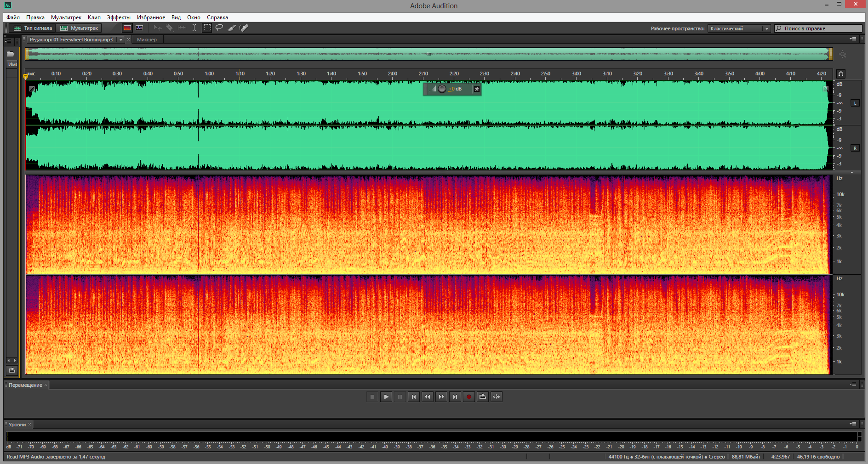Click the overview waveform navigator bar
The image size is (868, 464).
point(428,54)
